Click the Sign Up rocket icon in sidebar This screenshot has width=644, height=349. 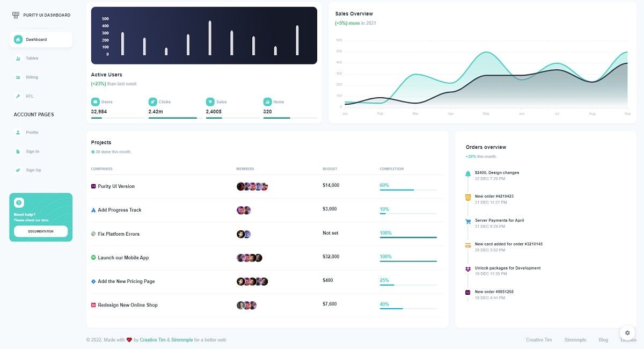(x=18, y=170)
